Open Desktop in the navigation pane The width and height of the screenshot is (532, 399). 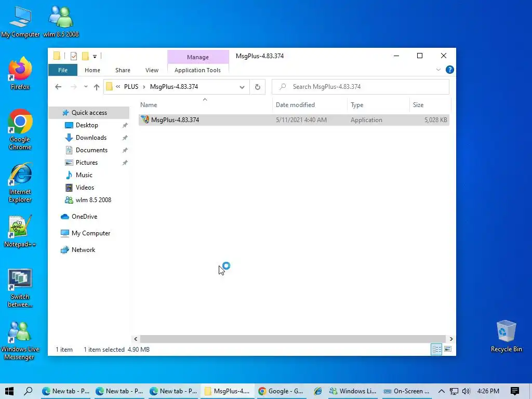(x=87, y=125)
